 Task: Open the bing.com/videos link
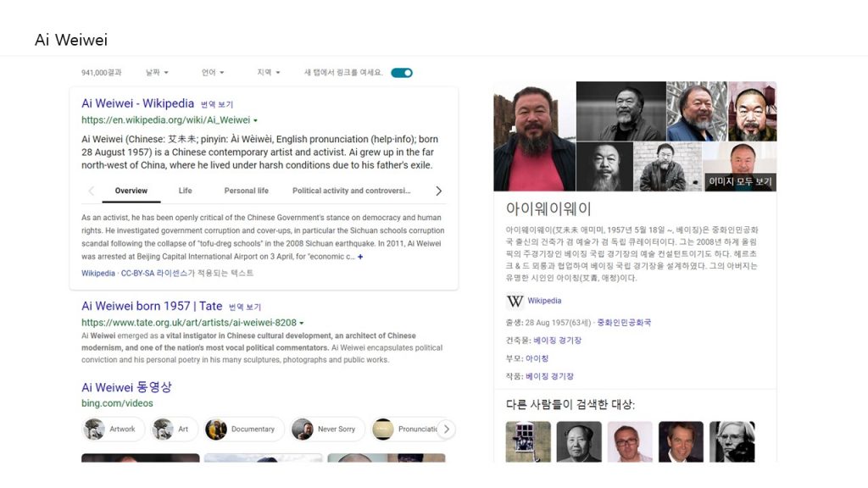(x=117, y=403)
